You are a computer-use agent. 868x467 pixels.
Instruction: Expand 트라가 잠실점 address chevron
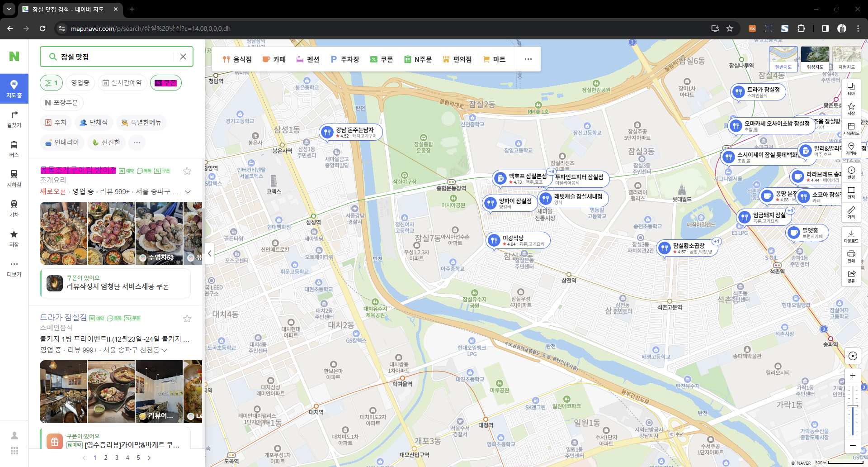click(164, 350)
